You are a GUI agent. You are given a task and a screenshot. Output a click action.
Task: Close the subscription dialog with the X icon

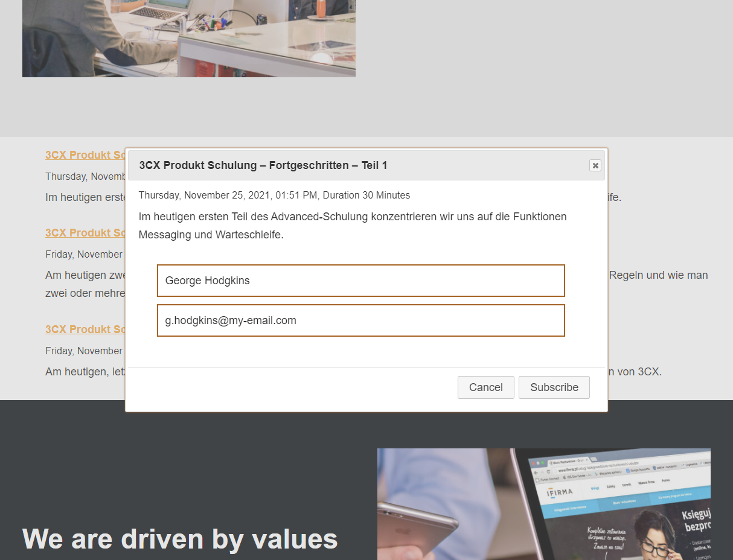(x=595, y=165)
